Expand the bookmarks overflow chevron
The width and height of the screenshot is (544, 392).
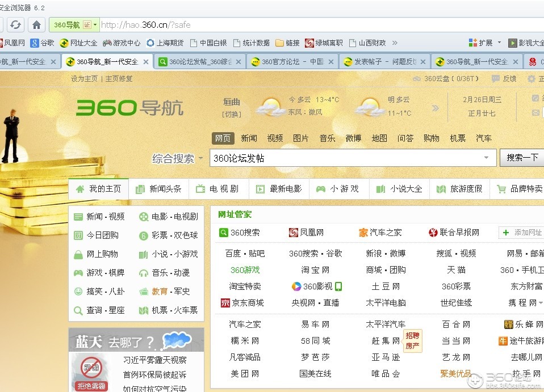395,43
